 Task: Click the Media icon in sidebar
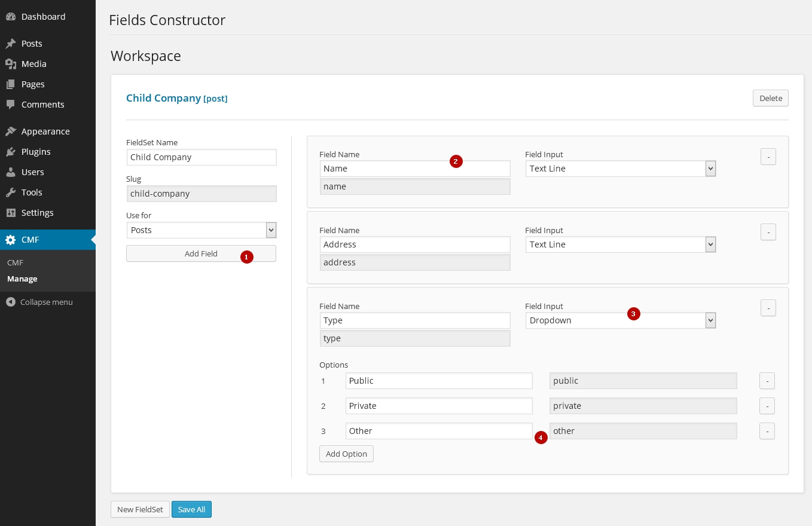click(10, 64)
